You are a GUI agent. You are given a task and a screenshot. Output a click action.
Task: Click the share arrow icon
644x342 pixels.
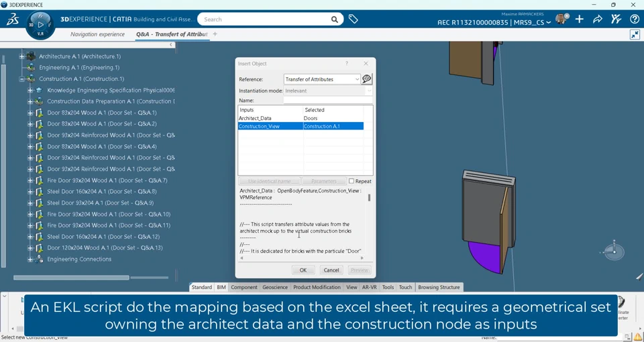(x=598, y=19)
